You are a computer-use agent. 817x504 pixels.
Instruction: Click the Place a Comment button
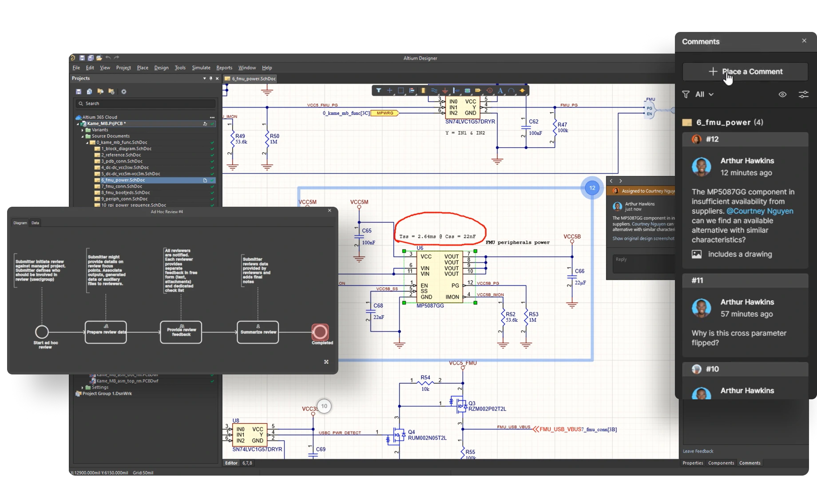click(x=745, y=71)
